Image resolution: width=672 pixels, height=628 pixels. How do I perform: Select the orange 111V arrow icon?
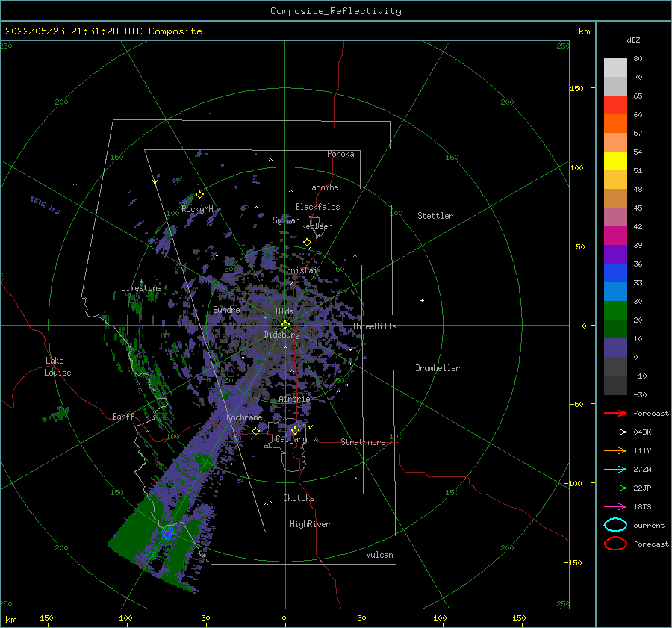[615, 450]
